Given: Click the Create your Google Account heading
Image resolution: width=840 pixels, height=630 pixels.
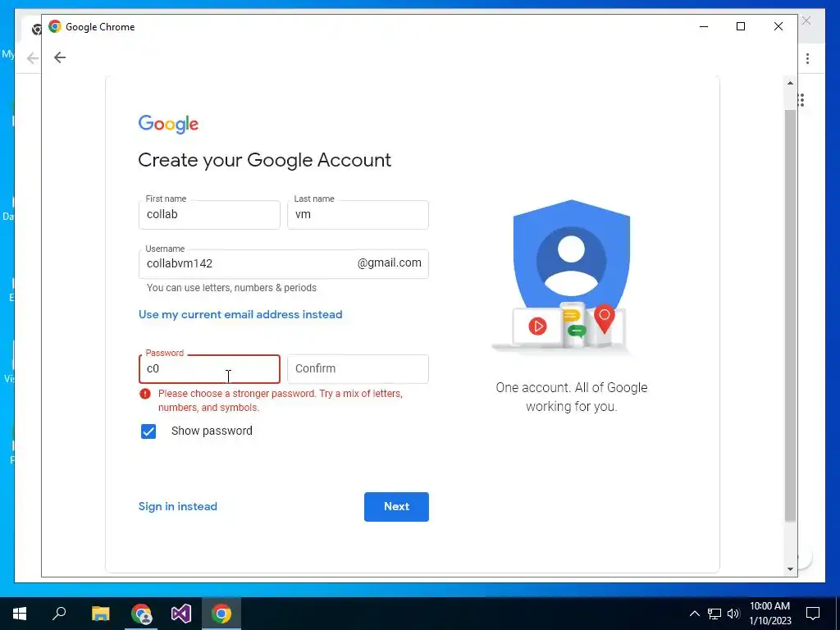Looking at the screenshot, I should tap(265, 160).
